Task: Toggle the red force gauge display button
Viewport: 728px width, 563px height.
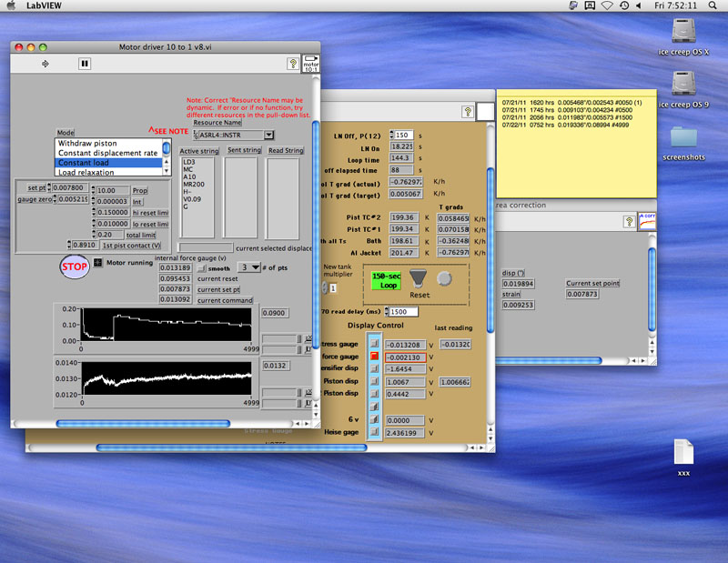Action: 373,357
